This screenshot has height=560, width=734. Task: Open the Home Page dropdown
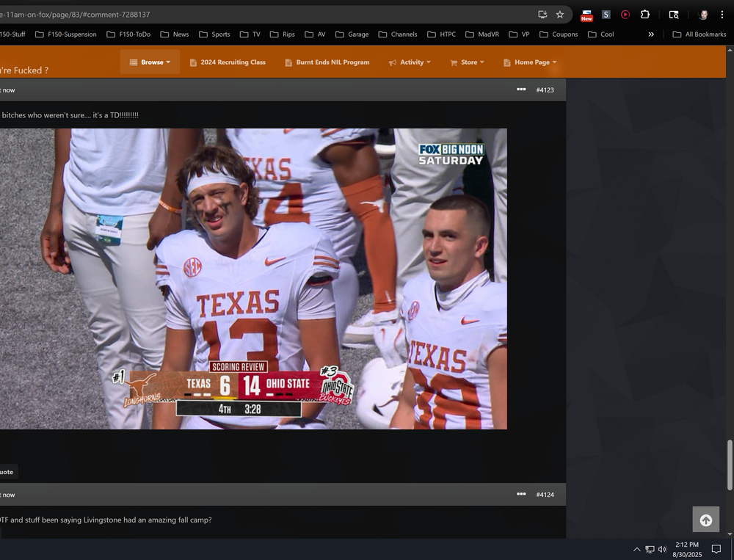(530, 62)
